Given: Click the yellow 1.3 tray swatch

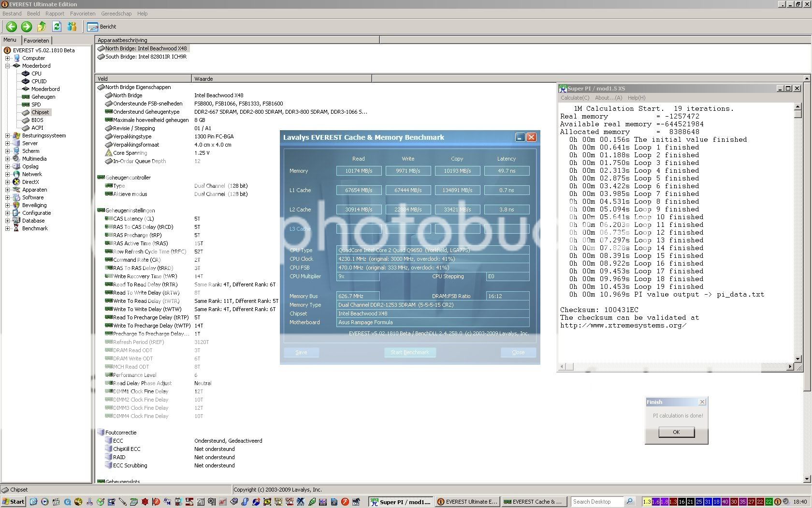Looking at the screenshot, I should pos(647,502).
